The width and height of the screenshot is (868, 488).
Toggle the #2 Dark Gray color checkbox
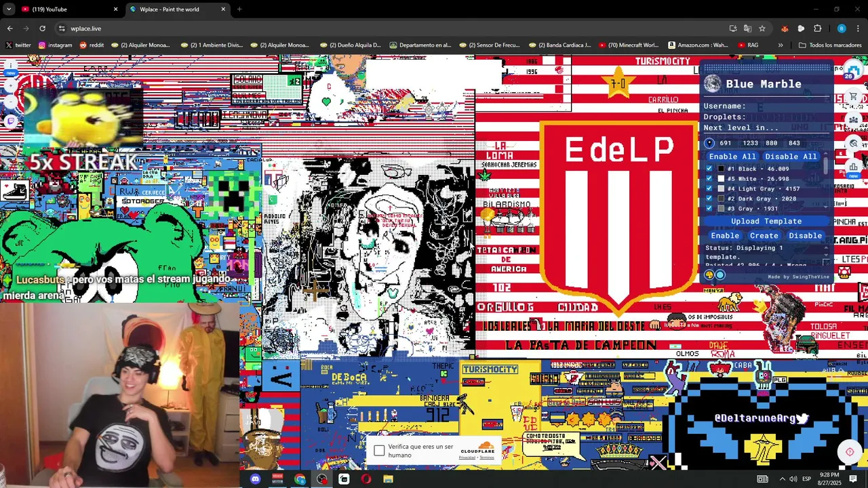709,199
